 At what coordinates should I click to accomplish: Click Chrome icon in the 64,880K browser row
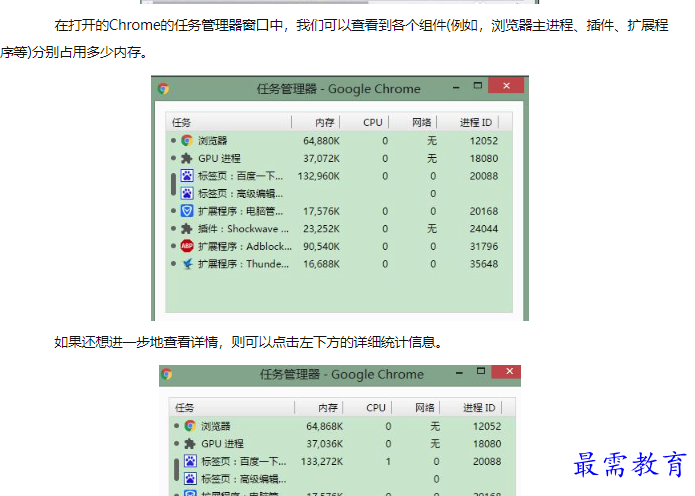tap(187, 141)
